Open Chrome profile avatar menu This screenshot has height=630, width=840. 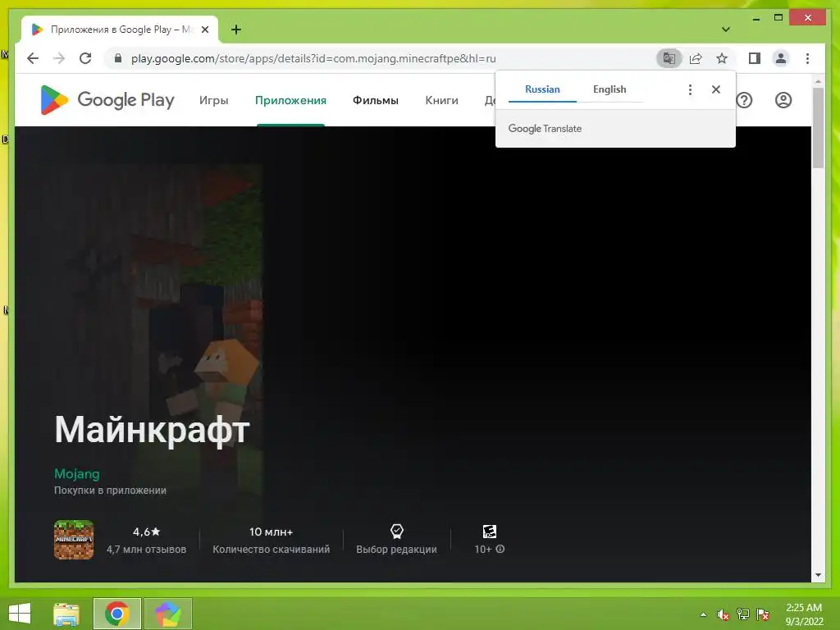click(x=781, y=58)
